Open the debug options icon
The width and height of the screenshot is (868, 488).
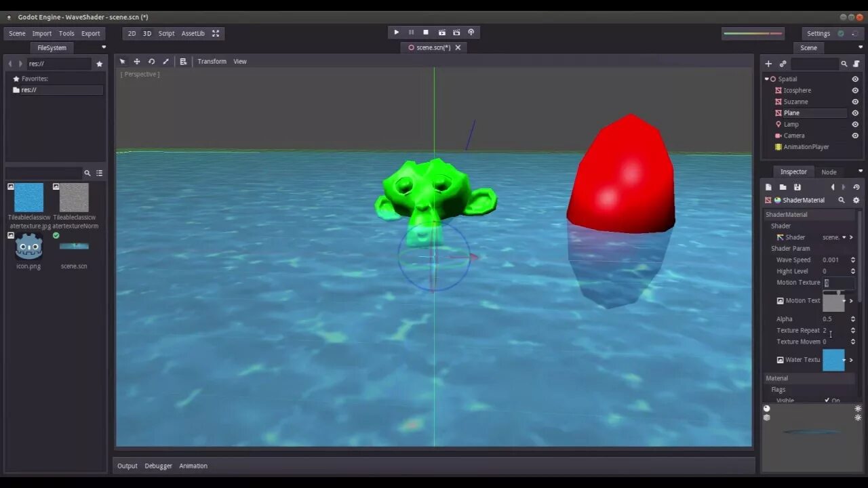click(471, 33)
